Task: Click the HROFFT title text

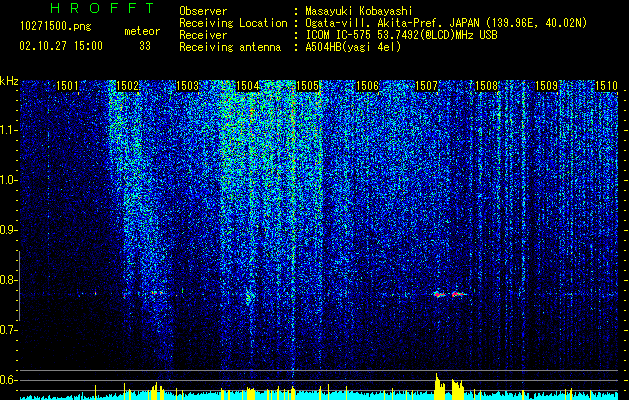Action: [102, 8]
